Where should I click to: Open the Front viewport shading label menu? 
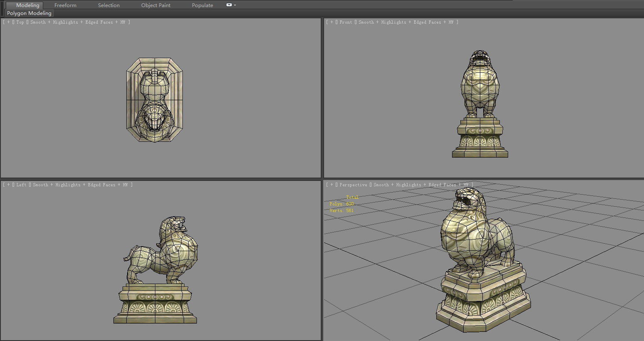(x=406, y=22)
